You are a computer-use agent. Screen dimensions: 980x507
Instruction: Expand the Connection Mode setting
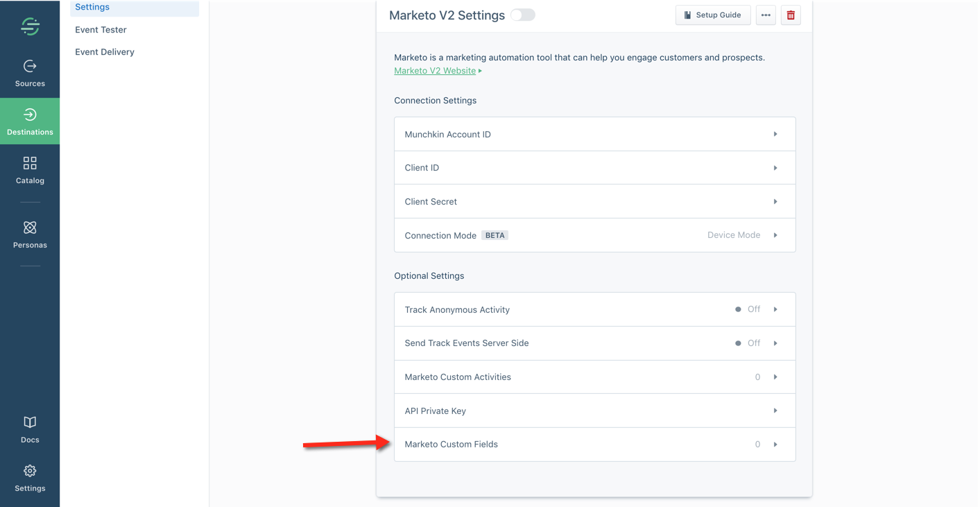coord(594,235)
